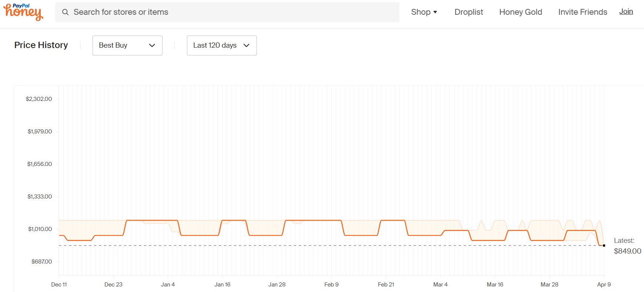The height and width of the screenshot is (292, 644).
Task: Click the black latest price dot on chart
Action: (604, 245)
